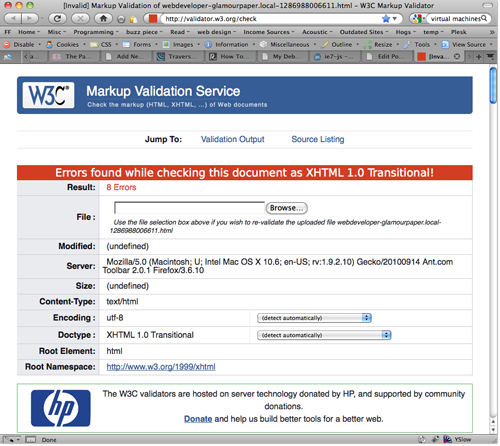
Task: Open the Tools menu in Web Developer toolbar
Action: tap(420, 44)
